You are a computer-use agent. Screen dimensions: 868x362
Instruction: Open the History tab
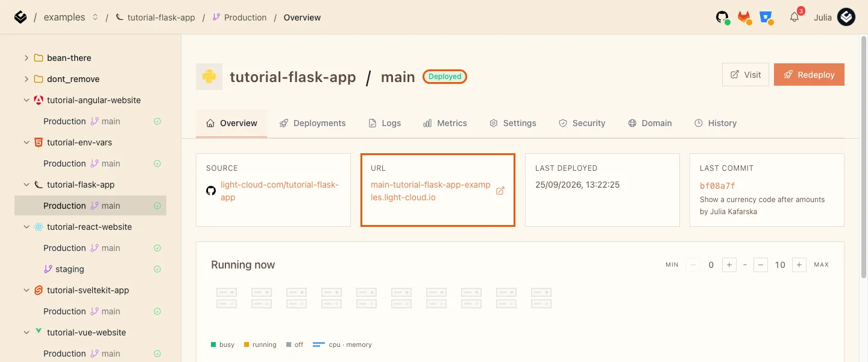(x=715, y=123)
